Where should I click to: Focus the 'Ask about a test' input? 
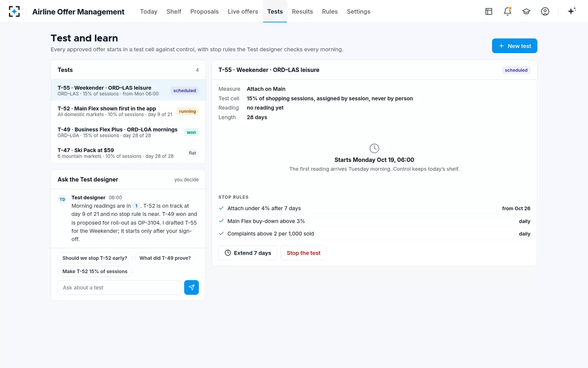coord(120,287)
